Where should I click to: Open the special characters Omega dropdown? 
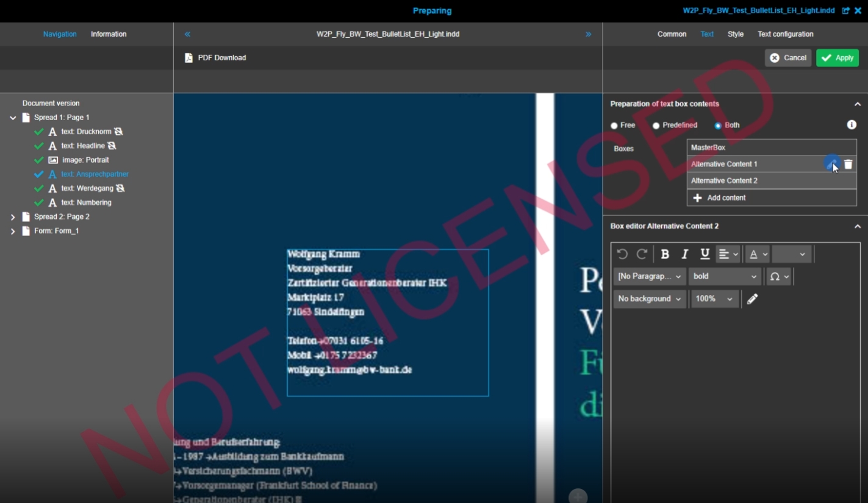(779, 276)
